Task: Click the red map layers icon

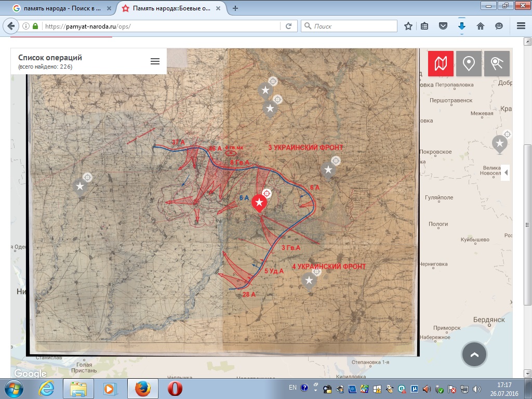Action: pos(441,64)
